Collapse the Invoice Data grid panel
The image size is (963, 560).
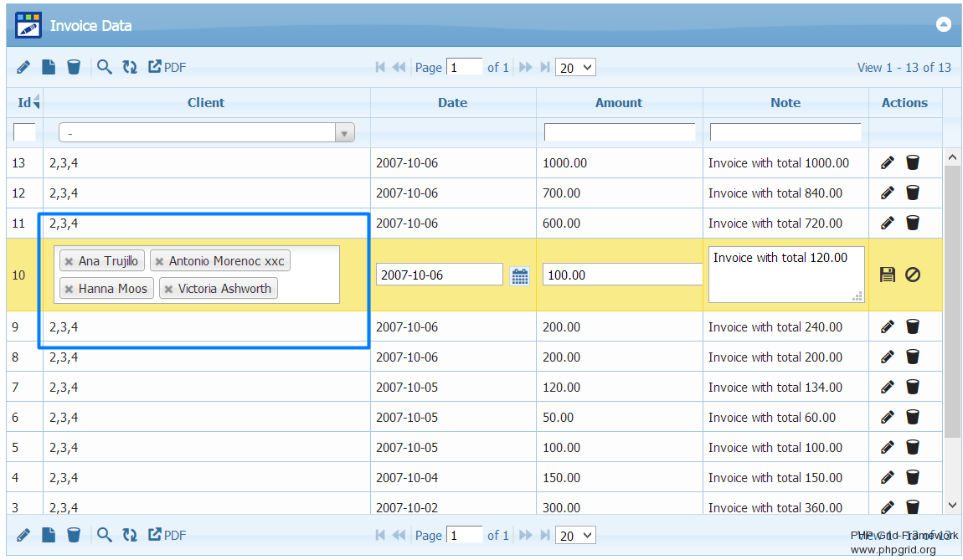[944, 25]
